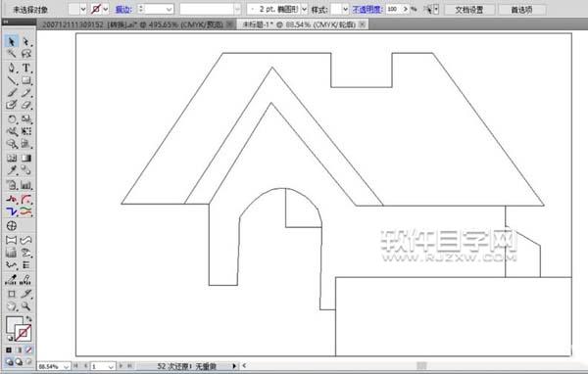Select the Magic Wand tool
588x374 pixels.
(x=12, y=54)
